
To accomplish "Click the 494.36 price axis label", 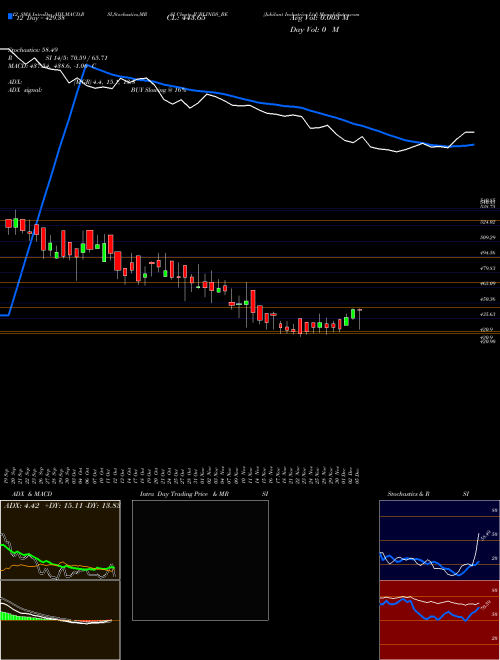I will pyautogui.click(x=488, y=253).
